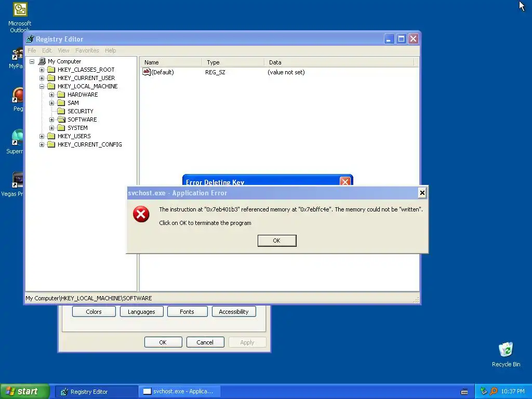Click the 10:37 PM taskbar clock
The width and height of the screenshot is (532, 399).
(x=513, y=392)
